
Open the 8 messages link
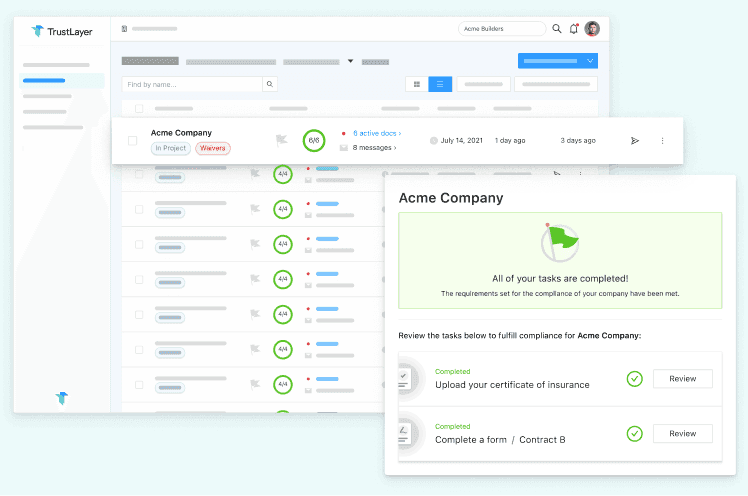coord(374,148)
